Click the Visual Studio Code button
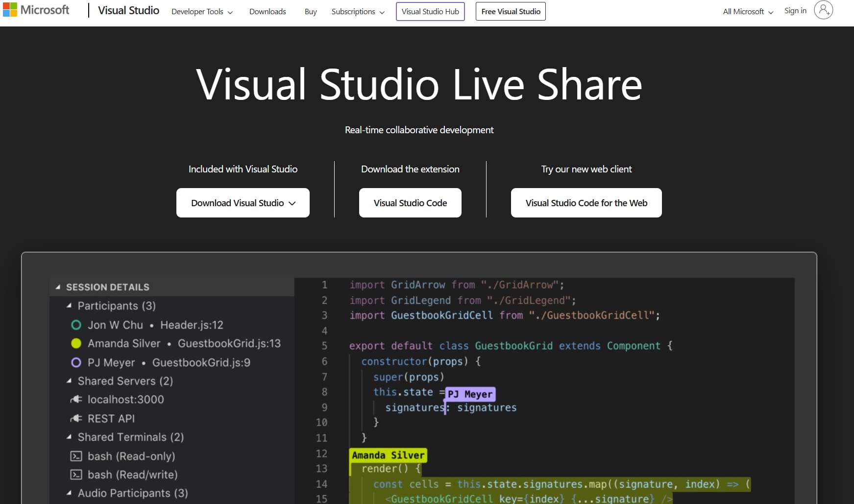The image size is (854, 504). [410, 203]
